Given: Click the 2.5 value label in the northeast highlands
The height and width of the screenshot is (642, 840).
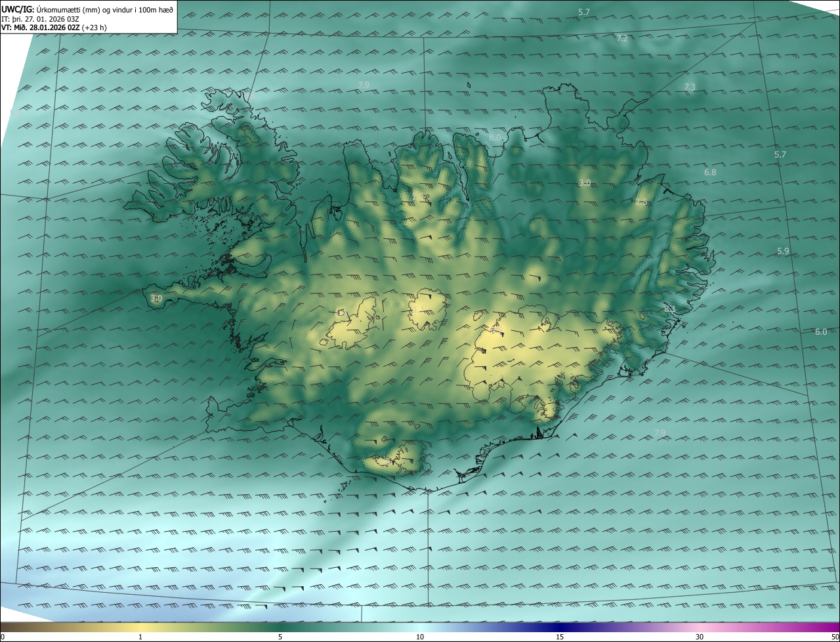Looking at the screenshot, I should point(641,202).
